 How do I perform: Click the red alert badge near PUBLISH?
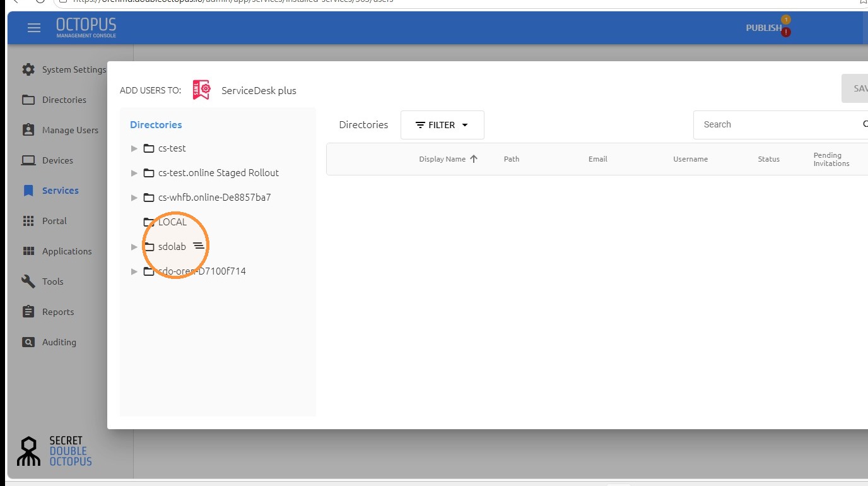(786, 32)
